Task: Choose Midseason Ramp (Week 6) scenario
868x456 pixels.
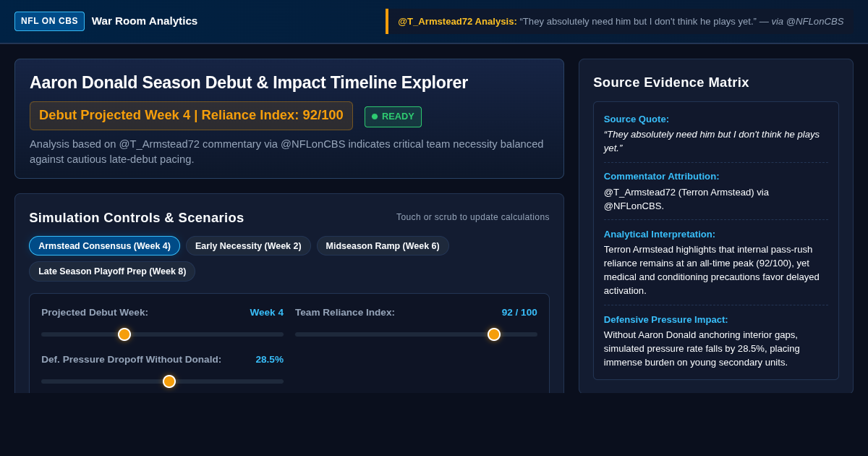Action: pos(383,246)
